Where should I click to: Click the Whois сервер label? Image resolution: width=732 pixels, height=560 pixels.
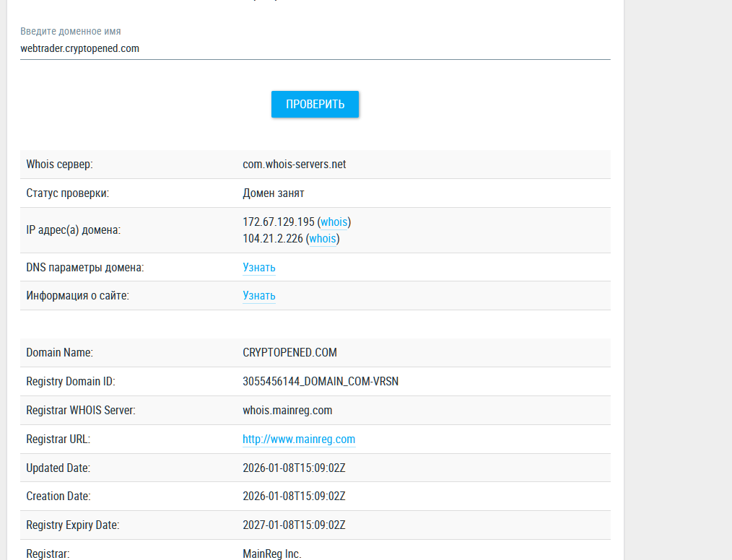coord(59,165)
